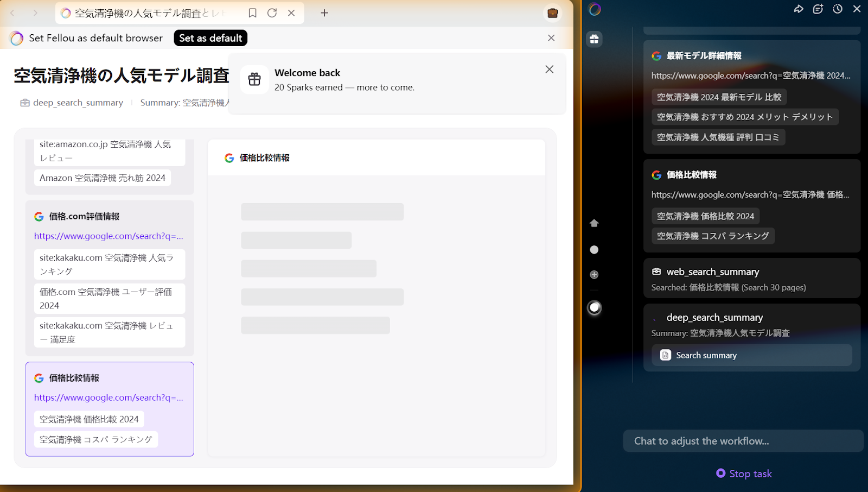Click the share arrow icon in agent panel
The width and height of the screenshot is (868, 492).
tap(799, 9)
